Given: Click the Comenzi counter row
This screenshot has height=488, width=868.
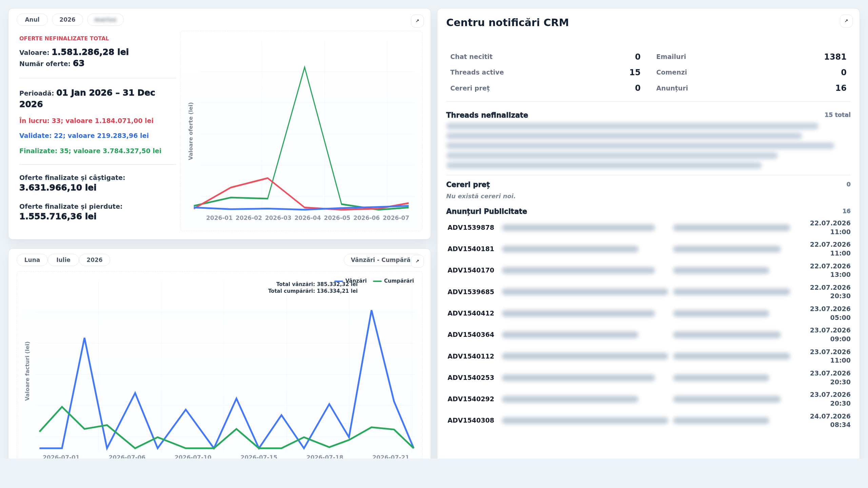Looking at the screenshot, I should 751,73.
